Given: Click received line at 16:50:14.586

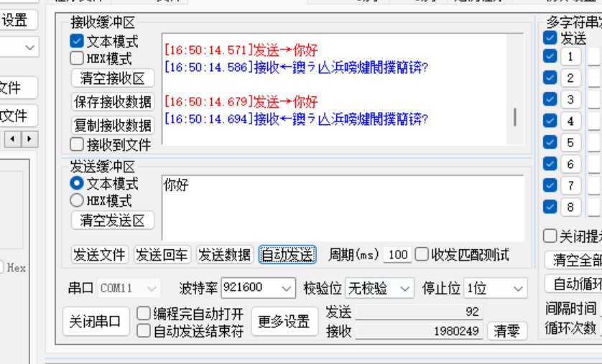Looking at the screenshot, I should point(296,67).
